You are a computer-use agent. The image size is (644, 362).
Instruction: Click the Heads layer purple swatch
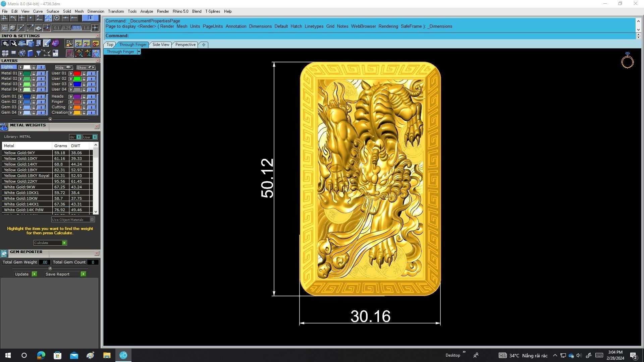pyautogui.click(x=77, y=97)
